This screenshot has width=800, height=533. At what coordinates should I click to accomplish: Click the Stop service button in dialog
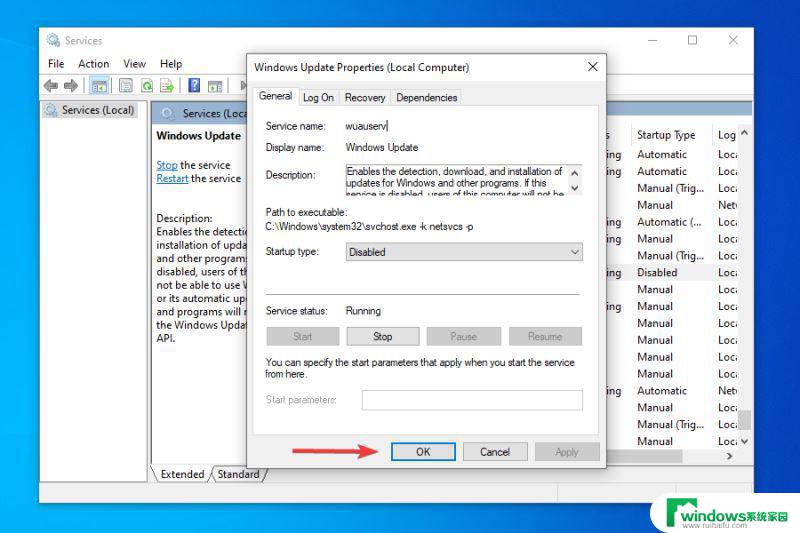[383, 336]
